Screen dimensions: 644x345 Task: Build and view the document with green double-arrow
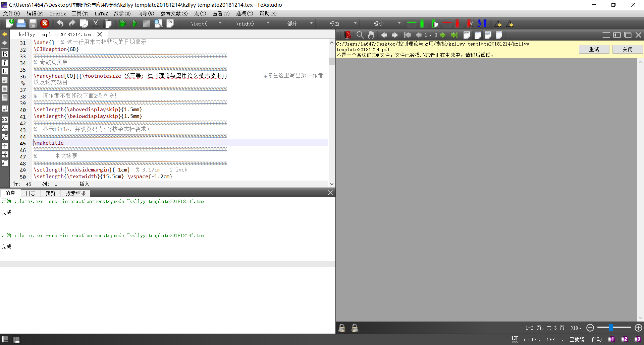click(122, 23)
